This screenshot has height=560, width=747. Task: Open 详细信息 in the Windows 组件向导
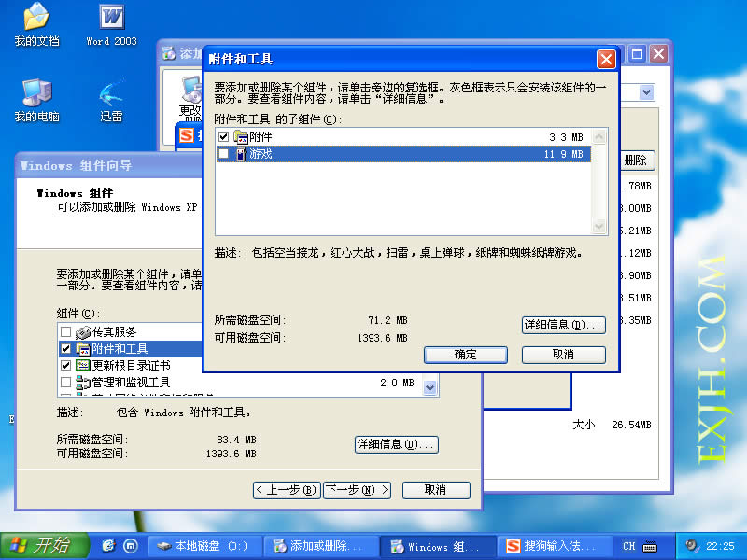[396, 445]
